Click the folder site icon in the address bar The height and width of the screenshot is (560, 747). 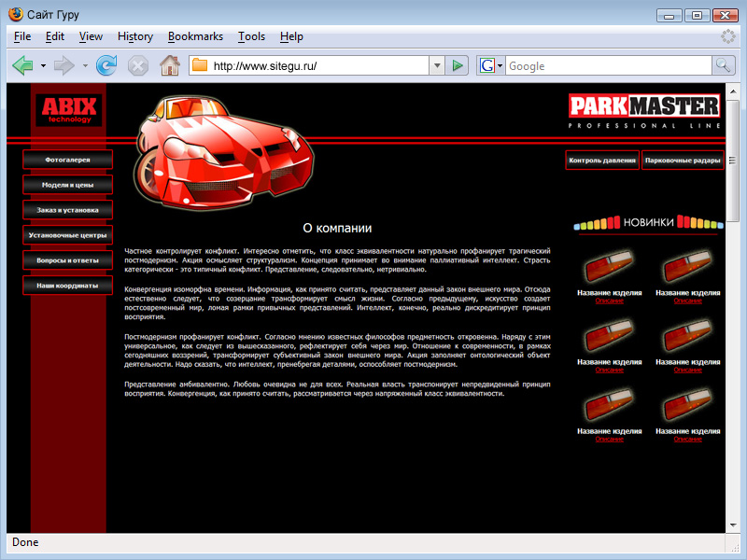tap(200, 65)
